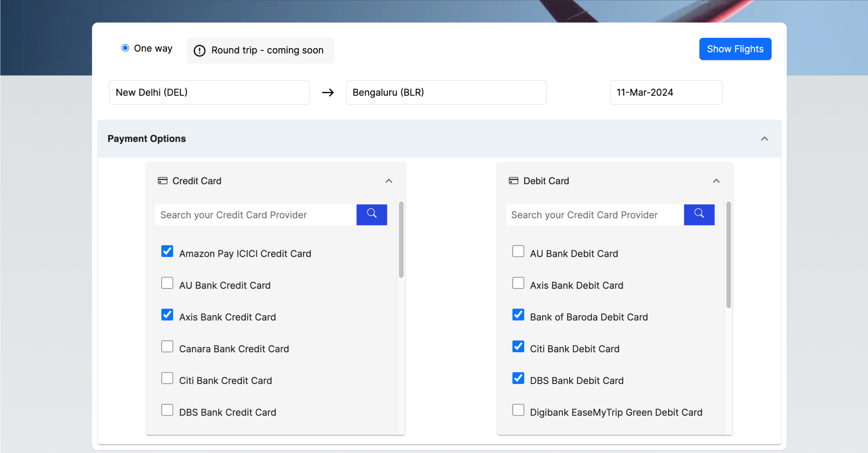
Task: Click the card icon beside Debit Card heading
Action: tap(513, 181)
